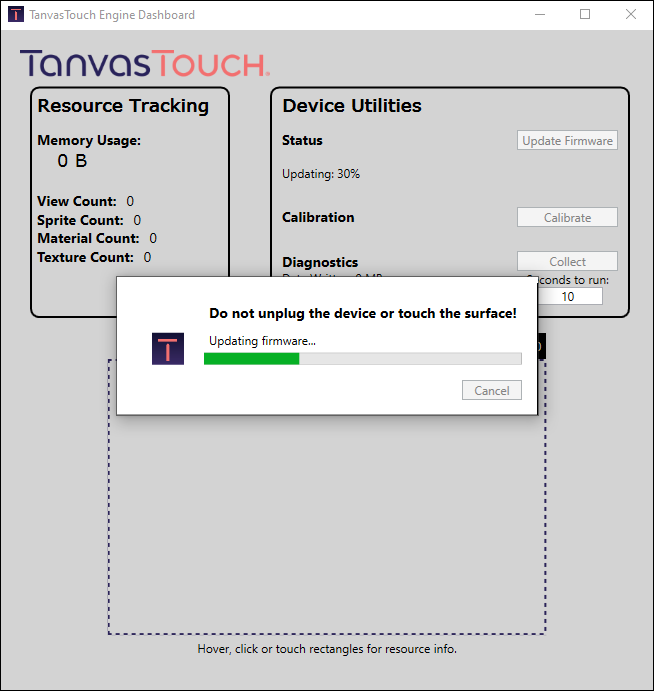Click the 'Texture Count:' label
Viewport: 654px width, 691px height.
(x=85, y=257)
